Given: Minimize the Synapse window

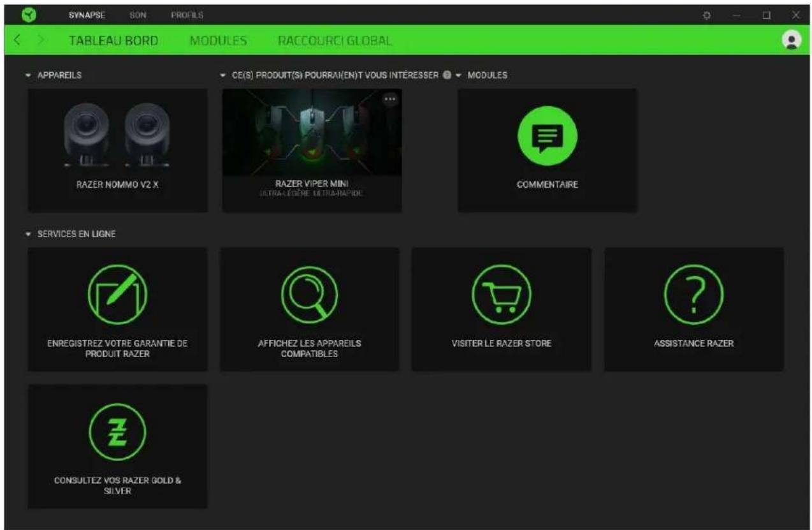Looking at the screenshot, I should [737, 15].
